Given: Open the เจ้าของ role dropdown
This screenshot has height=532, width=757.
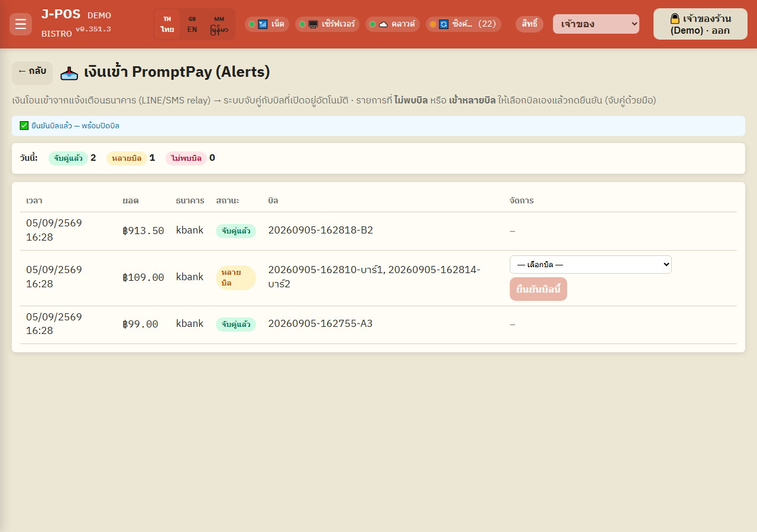Looking at the screenshot, I should click(596, 24).
